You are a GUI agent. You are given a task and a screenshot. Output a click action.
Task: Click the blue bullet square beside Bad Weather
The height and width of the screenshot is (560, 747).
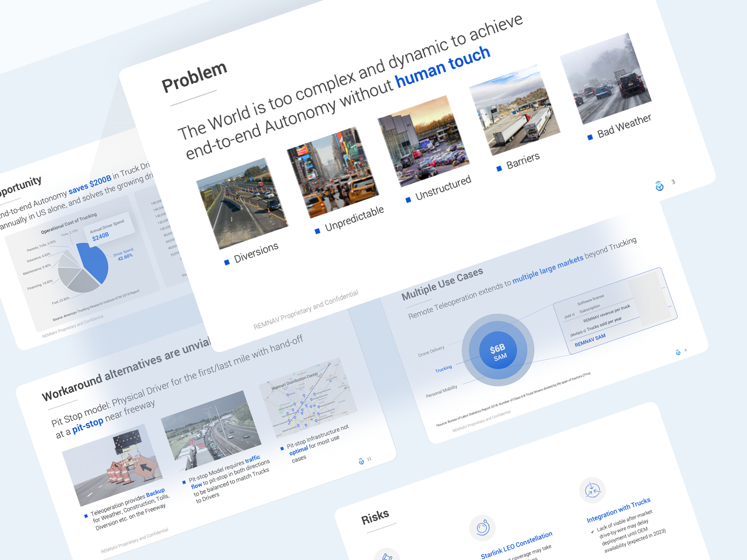pyautogui.click(x=590, y=137)
